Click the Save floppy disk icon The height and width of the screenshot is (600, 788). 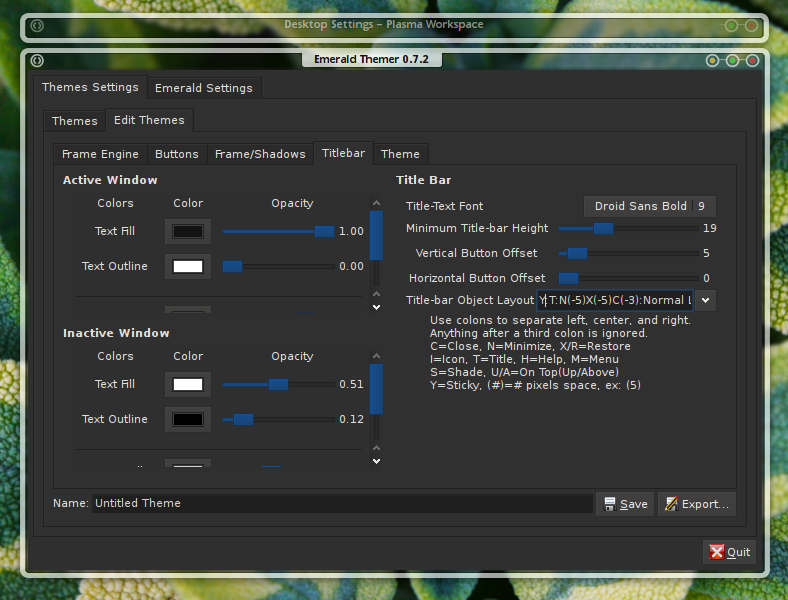tap(610, 504)
